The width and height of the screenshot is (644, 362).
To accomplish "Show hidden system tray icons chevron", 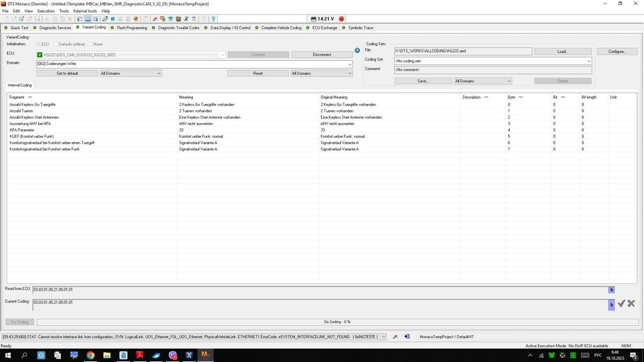I will pyautogui.click(x=529, y=356).
